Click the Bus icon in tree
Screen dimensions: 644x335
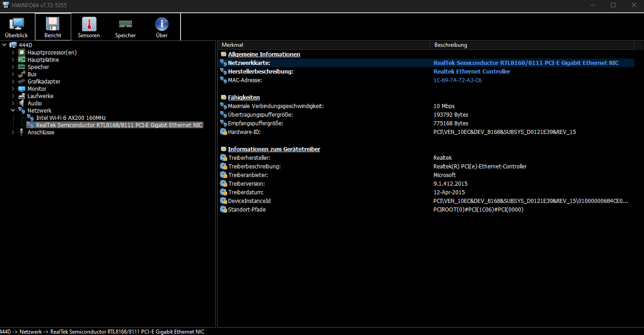(x=21, y=74)
